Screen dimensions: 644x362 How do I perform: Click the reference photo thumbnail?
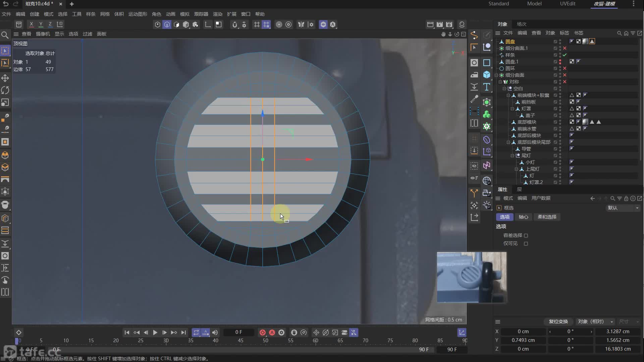pyautogui.click(x=472, y=277)
